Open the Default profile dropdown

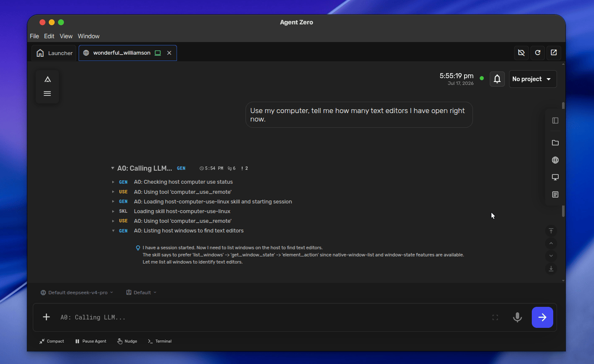(x=141, y=293)
